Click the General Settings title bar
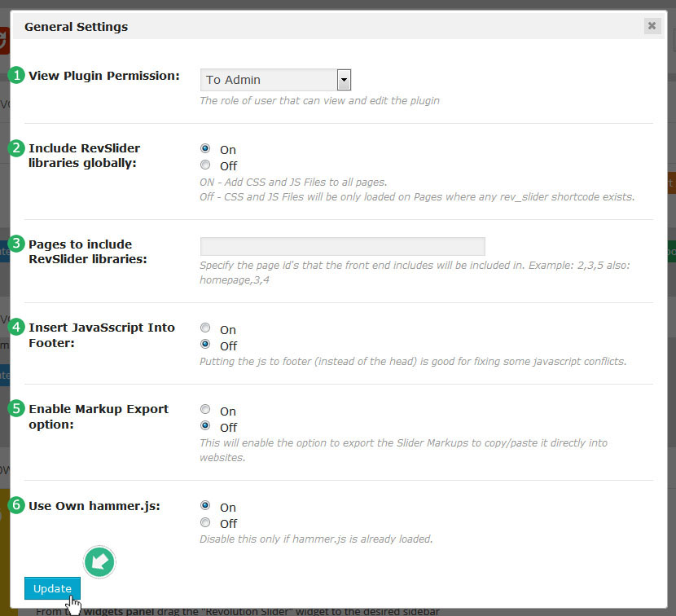Screen dimensions: 676x616 [326, 26]
